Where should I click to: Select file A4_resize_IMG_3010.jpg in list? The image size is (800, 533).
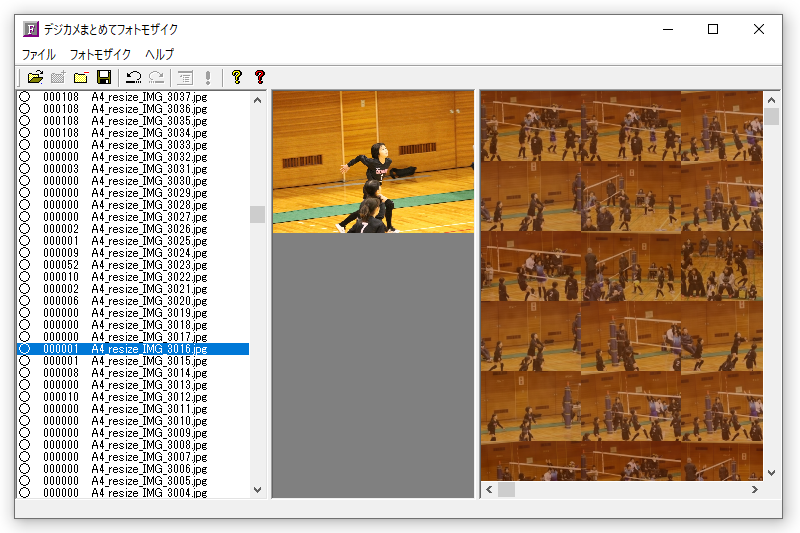149,421
